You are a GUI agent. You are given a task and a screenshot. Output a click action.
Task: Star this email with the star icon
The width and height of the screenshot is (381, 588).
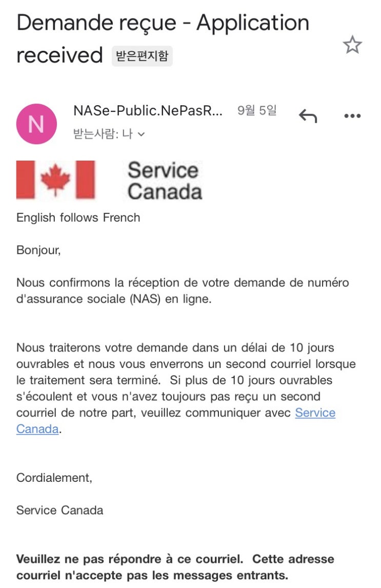pos(352,45)
